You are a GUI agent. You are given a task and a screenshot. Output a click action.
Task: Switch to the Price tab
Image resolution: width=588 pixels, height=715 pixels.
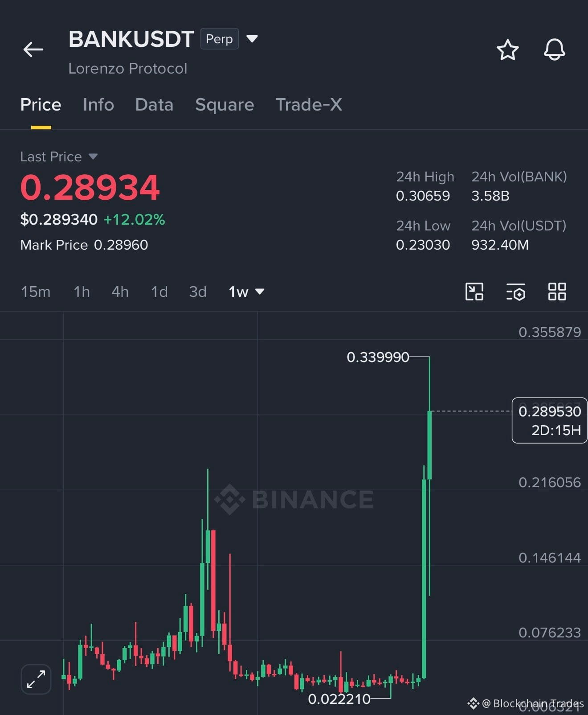click(41, 105)
